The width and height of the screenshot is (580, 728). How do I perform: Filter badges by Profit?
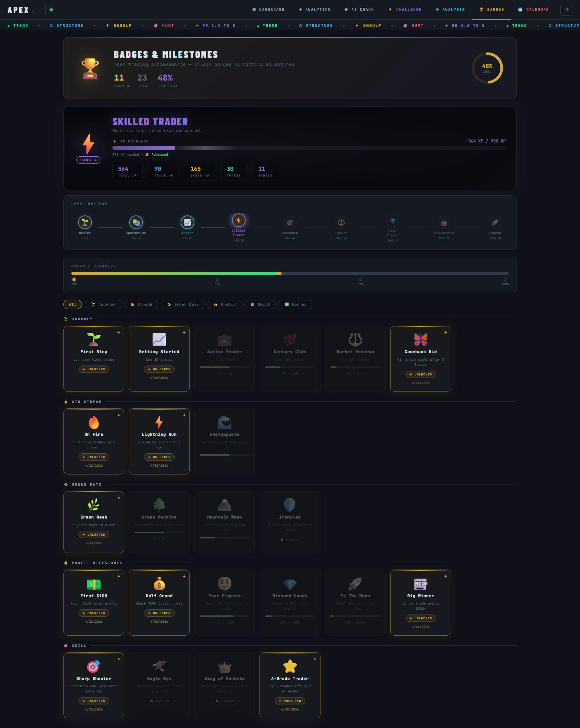click(x=224, y=304)
